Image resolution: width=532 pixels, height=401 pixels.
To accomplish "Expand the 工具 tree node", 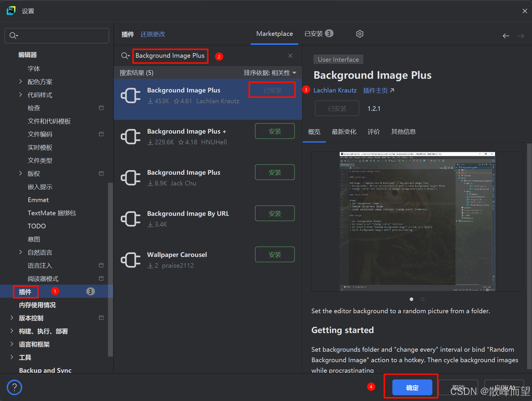I will coord(12,357).
